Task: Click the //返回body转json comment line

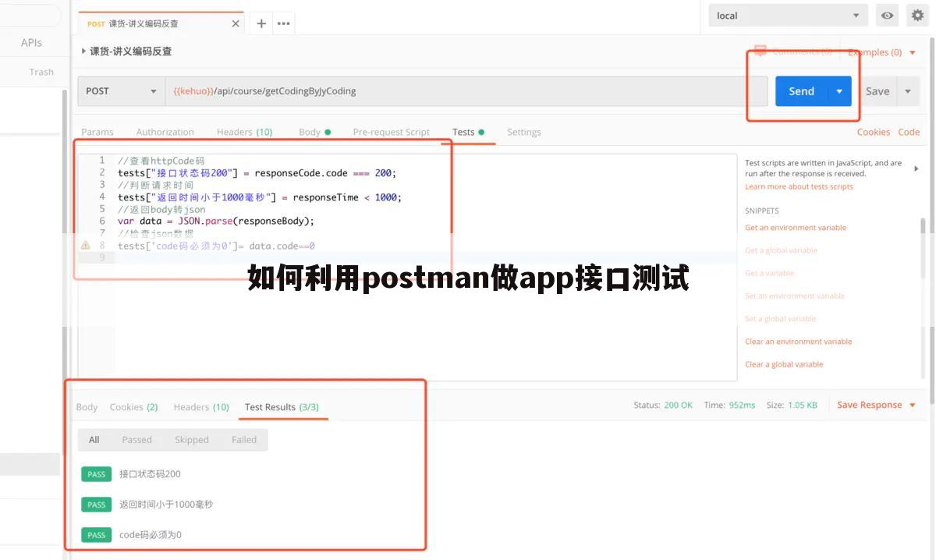Action: tap(161, 209)
